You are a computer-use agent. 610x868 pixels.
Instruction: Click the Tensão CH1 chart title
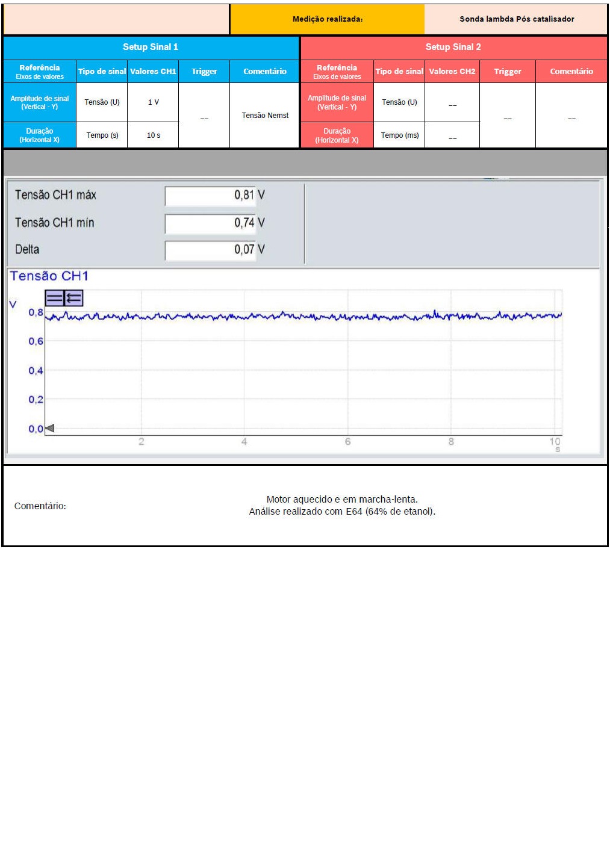[x=49, y=276]
